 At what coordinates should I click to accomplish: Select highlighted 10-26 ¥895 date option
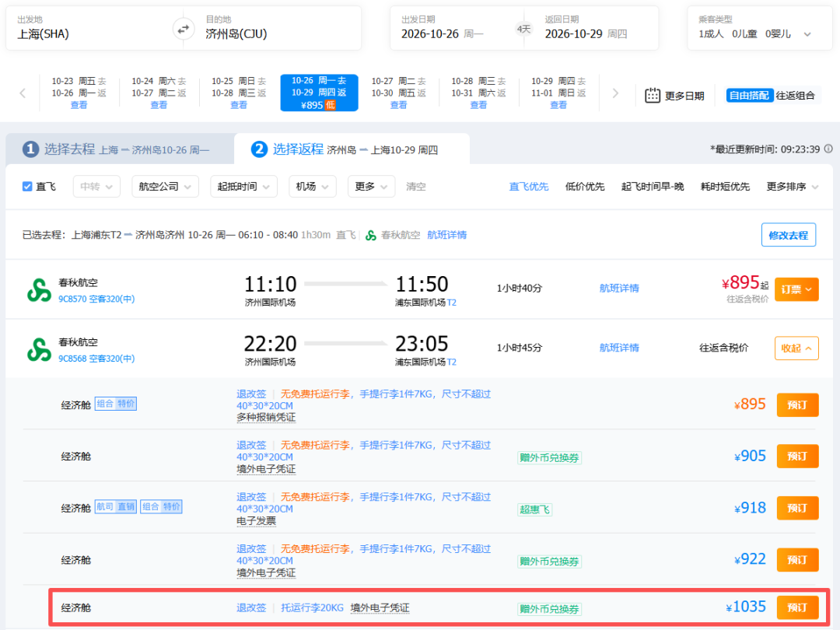pos(320,93)
